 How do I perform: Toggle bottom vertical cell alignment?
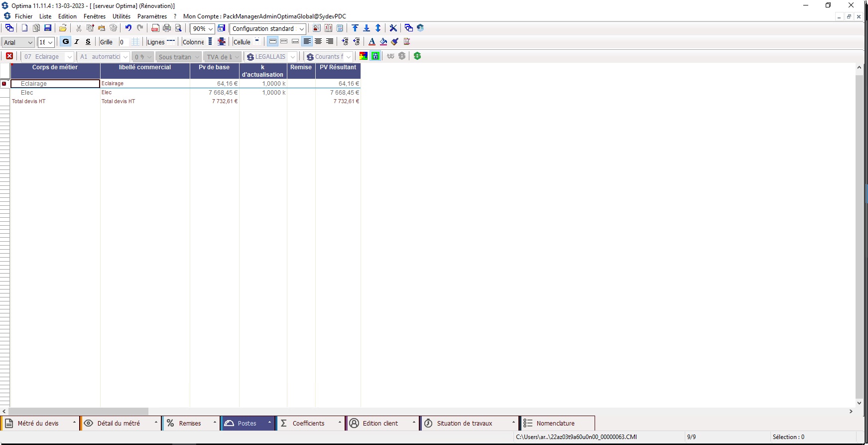click(295, 42)
